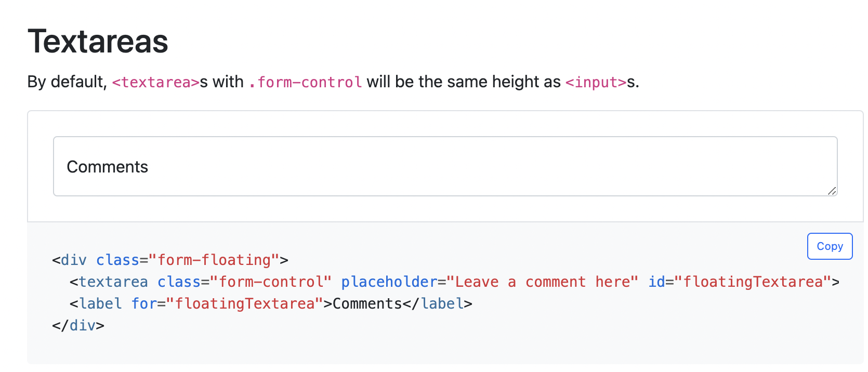Click the <input> inline code tag
Viewport: 868px width, 372px height.
(x=596, y=82)
